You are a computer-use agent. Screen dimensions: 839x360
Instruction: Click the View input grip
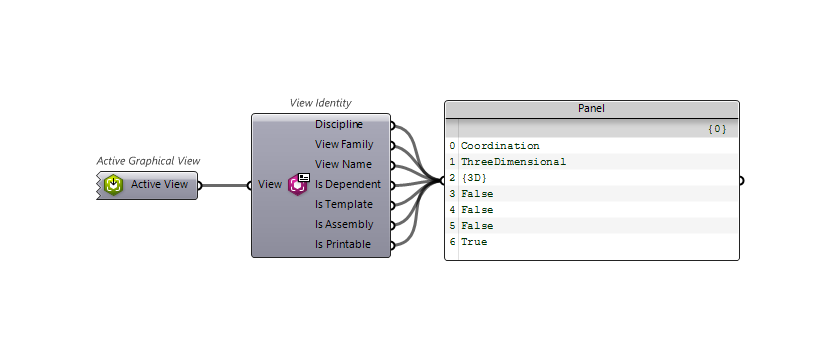(249, 186)
